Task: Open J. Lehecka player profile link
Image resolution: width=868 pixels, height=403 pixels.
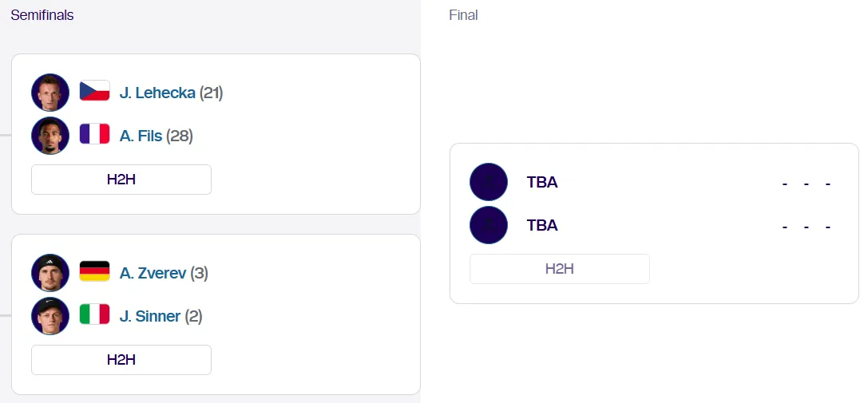Action: click(x=157, y=93)
